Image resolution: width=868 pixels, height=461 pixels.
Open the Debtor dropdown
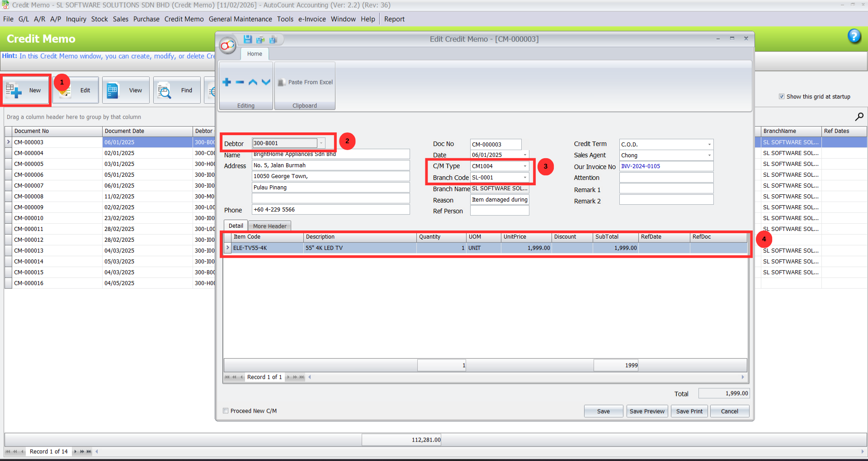coord(321,143)
